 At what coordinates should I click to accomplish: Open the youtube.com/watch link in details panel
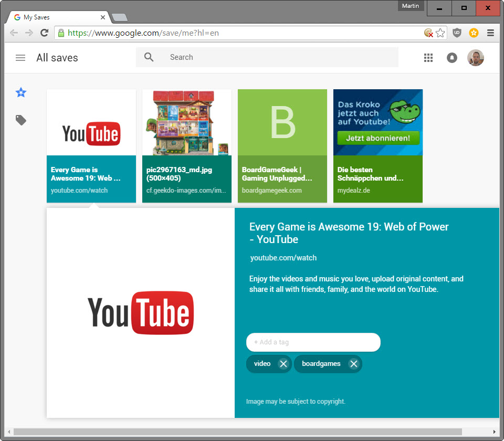pyautogui.click(x=283, y=258)
